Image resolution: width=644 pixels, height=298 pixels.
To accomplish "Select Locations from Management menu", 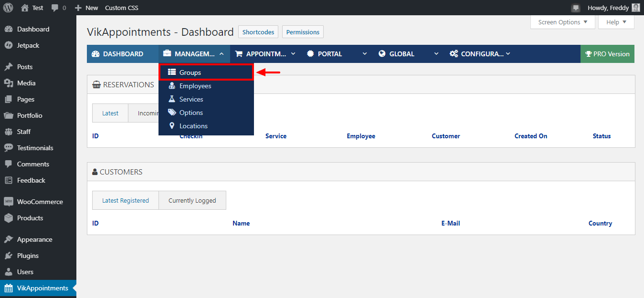I will point(206,126).
